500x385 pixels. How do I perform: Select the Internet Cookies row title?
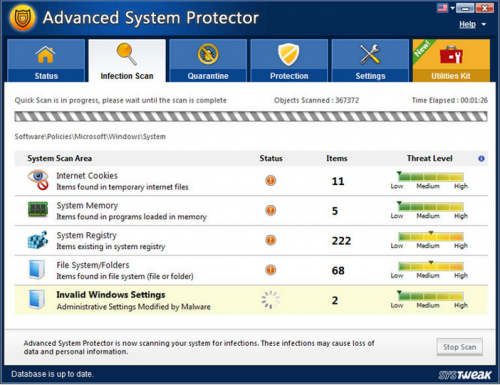[x=87, y=175]
